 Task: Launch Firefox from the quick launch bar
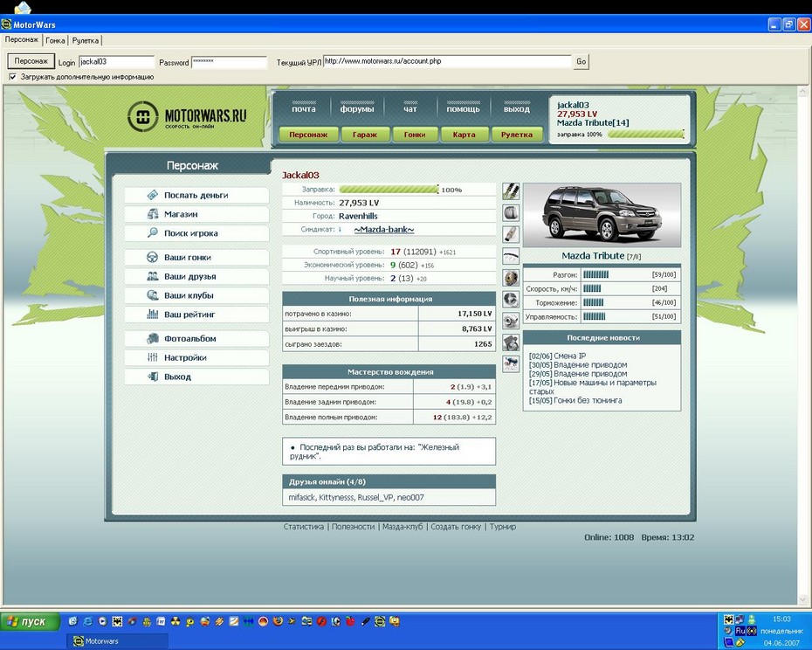[278, 621]
